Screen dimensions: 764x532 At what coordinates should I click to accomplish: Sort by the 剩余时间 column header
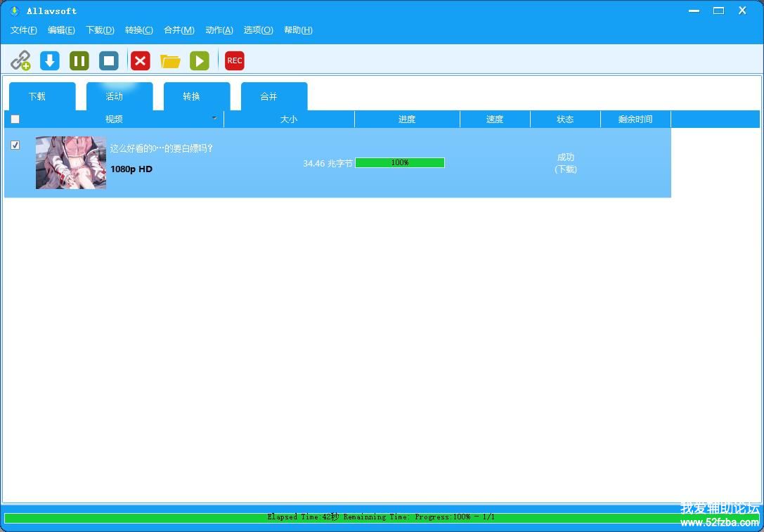pyautogui.click(x=635, y=119)
